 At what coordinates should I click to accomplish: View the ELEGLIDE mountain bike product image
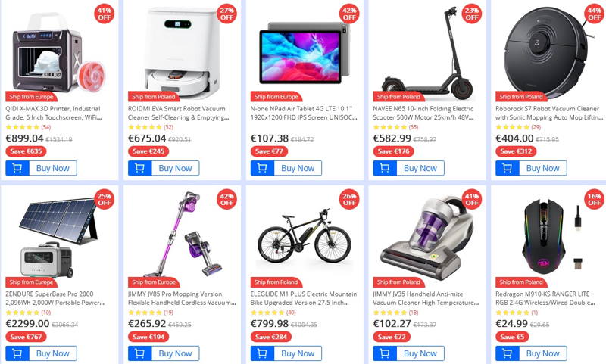[x=305, y=239]
